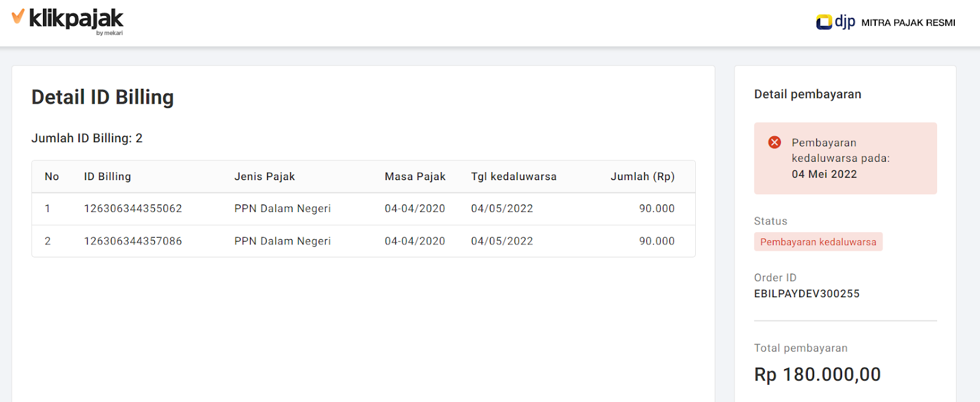The height and width of the screenshot is (402, 980).
Task: Click the Pembayaran kedaluwarsa status badge
Action: pyautogui.click(x=818, y=241)
